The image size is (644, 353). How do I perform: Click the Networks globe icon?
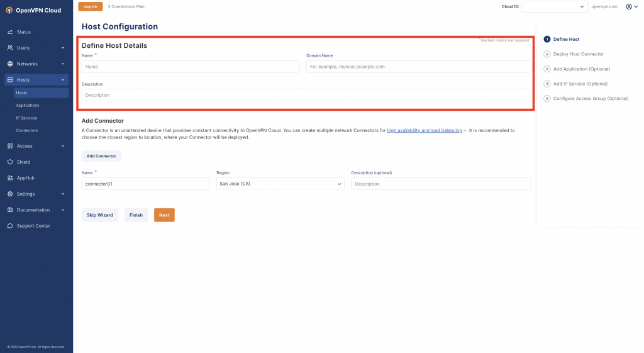(x=10, y=64)
